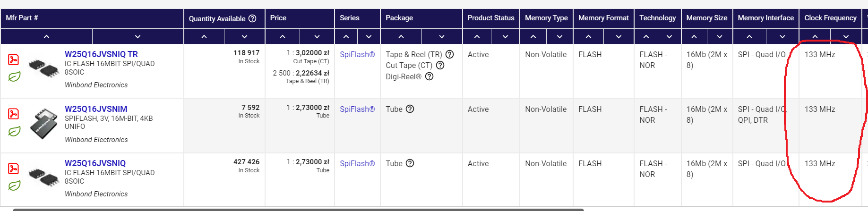The image size is (868, 211).
Task: Sort Package column descending
Action: 441,36
